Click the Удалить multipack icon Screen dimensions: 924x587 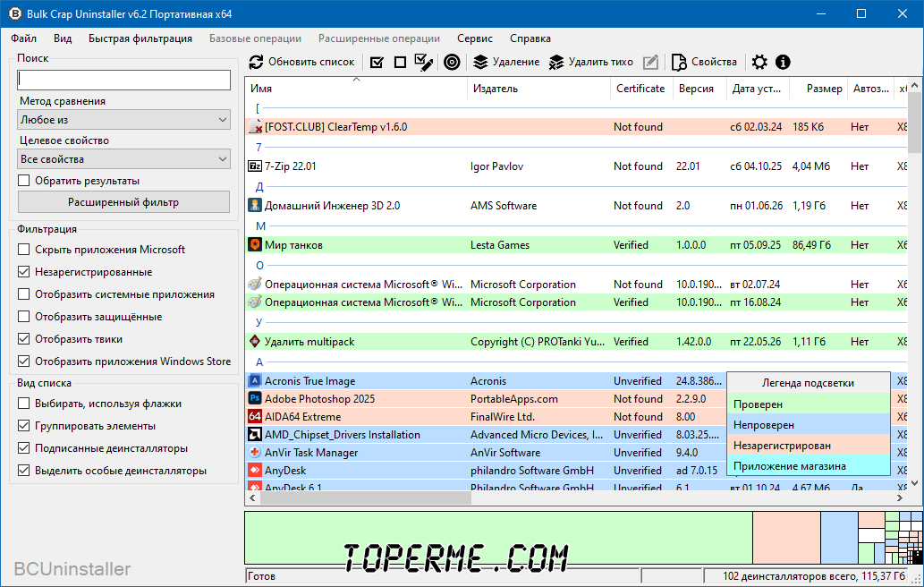[x=255, y=341]
